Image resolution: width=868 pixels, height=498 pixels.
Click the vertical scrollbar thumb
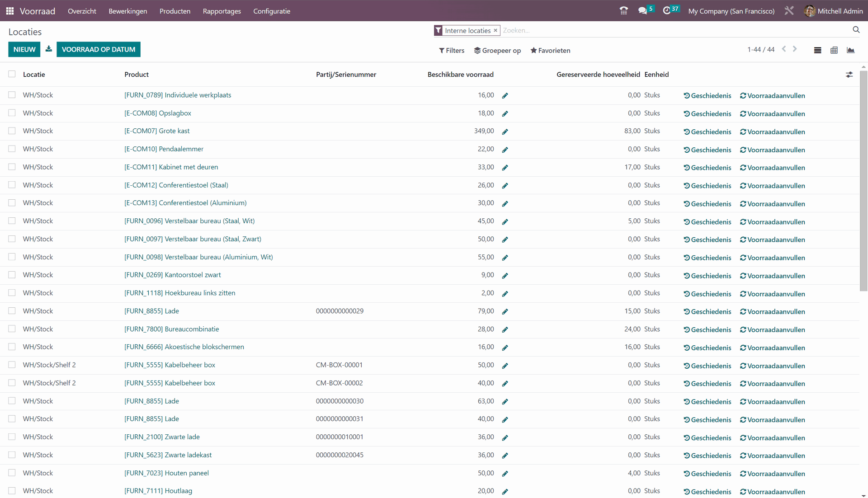click(x=863, y=181)
